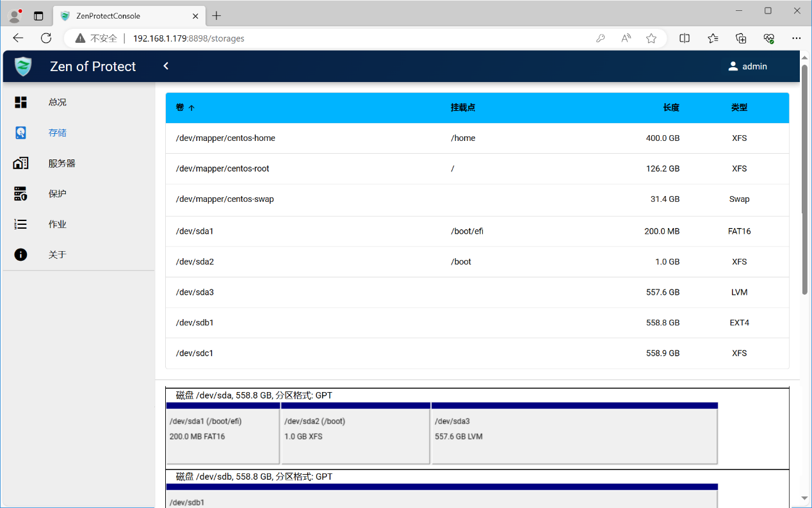812x508 pixels.
Task: Open the 服务器 servers icon
Action: tap(21, 163)
